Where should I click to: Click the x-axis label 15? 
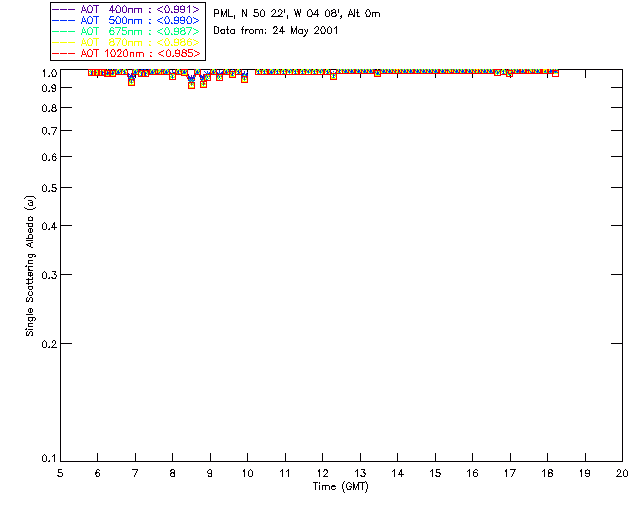pos(435,473)
